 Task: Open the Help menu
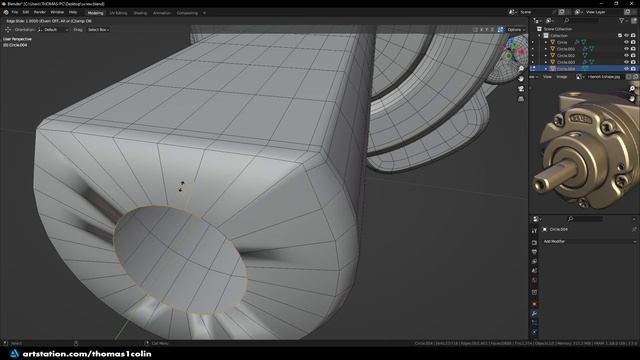coord(73,12)
